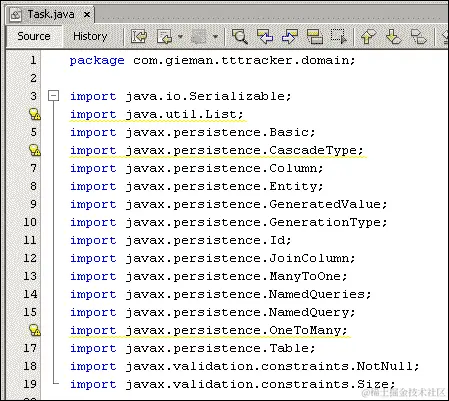Click hint lightbulb beside java.util.List import
The height and width of the screenshot is (401, 449).
tap(35, 114)
